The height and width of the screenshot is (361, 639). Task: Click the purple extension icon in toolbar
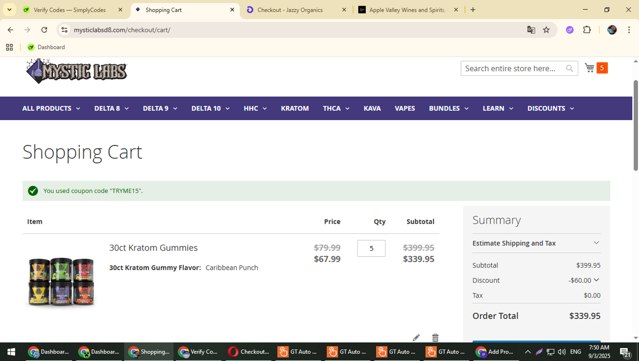[x=570, y=30]
